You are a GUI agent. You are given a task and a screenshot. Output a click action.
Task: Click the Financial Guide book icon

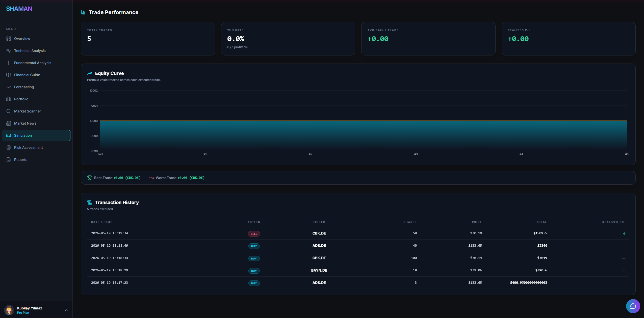pos(9,75)
